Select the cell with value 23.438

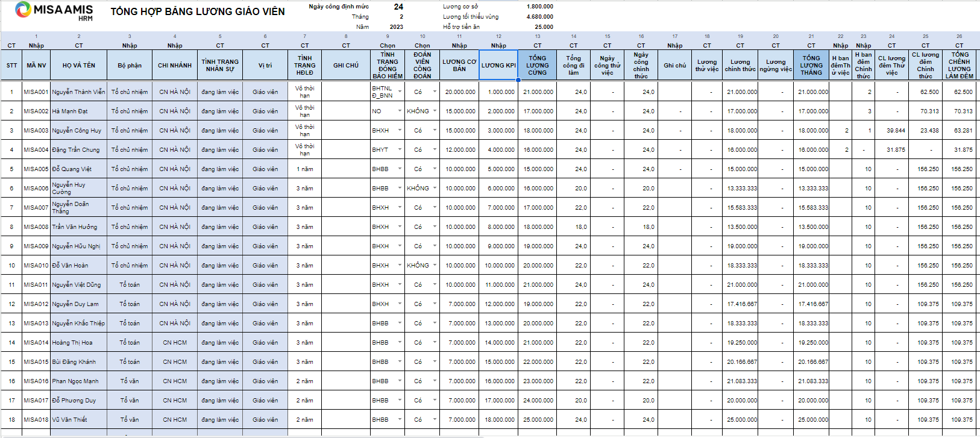926,131
